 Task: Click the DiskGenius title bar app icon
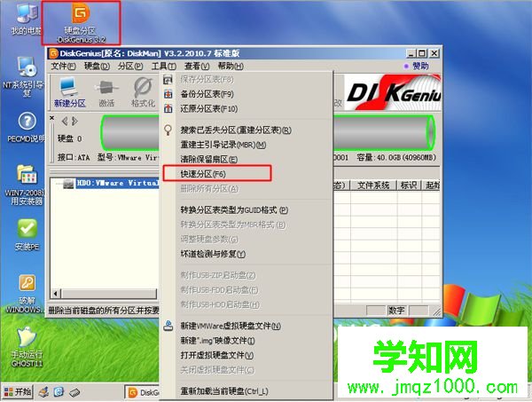tap(53, 53)
